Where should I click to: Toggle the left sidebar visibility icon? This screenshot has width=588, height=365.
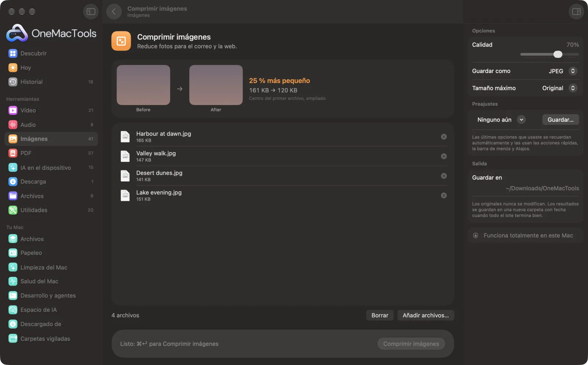click(91, 11)
